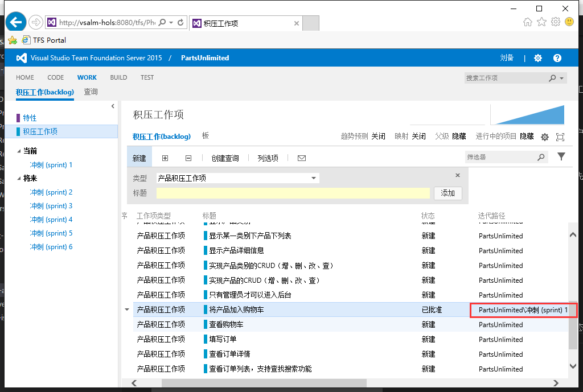Select 积压工作项 in left pane
583x392 pixels.
[x=61, y=131]
